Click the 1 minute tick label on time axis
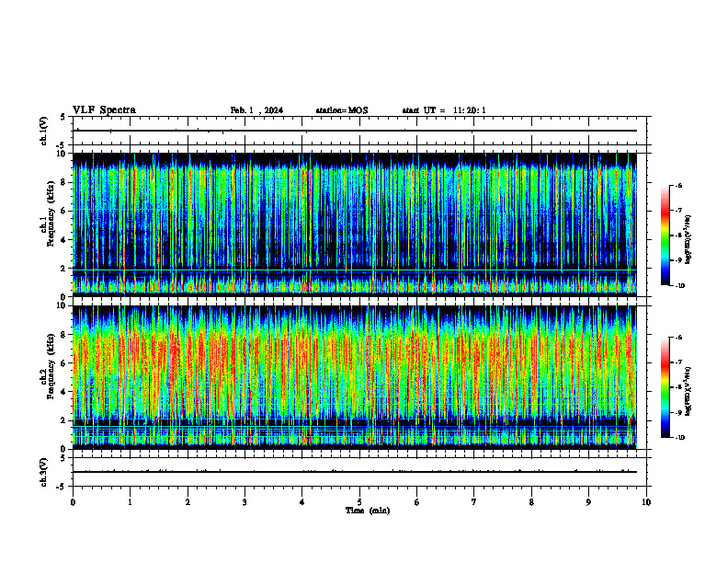The height and width of the screenshot is (563, 728). click(131, 502)
